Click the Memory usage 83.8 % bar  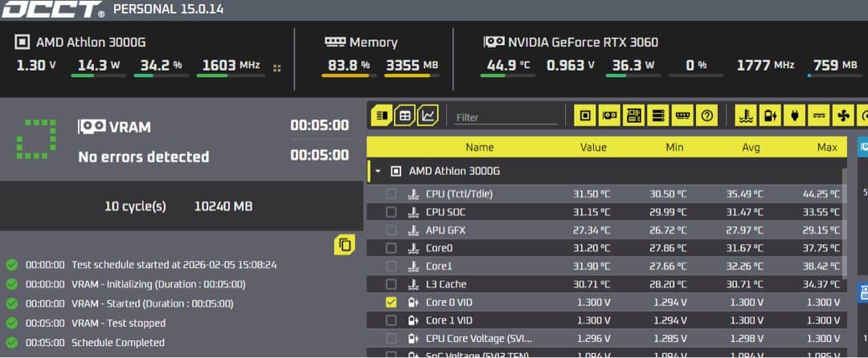pos(349,75)
